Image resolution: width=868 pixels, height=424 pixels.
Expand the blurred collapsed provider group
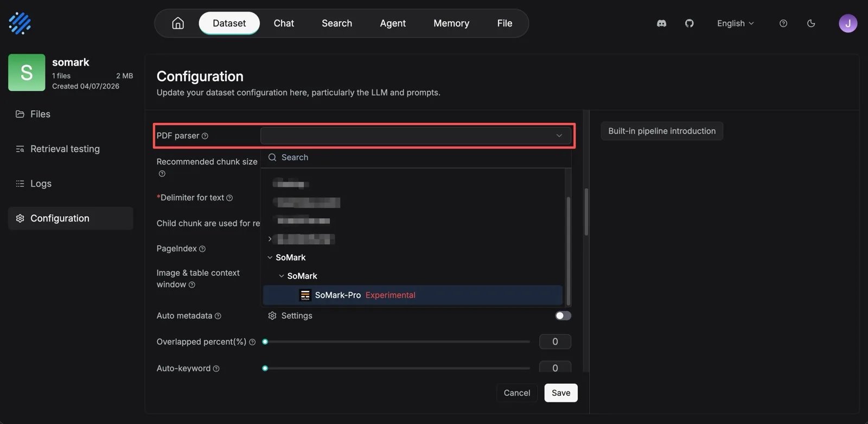point(270,239)
